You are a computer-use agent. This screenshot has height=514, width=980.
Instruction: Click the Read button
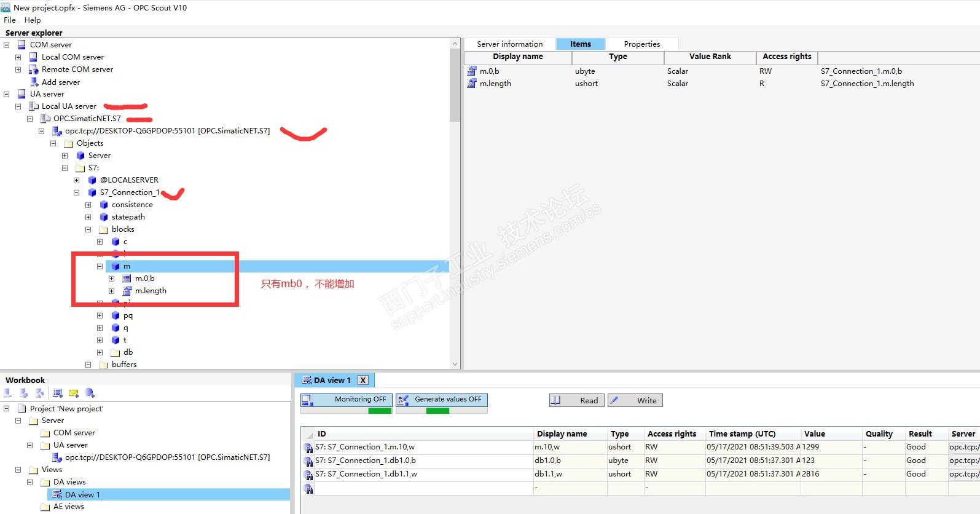tap(577, 400)
